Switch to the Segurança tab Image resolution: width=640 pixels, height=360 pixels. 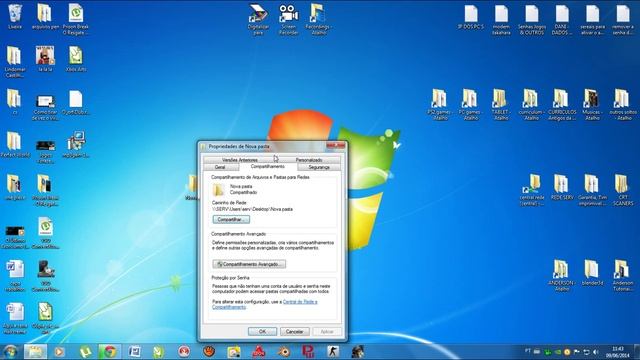click(x=319, y=167)
